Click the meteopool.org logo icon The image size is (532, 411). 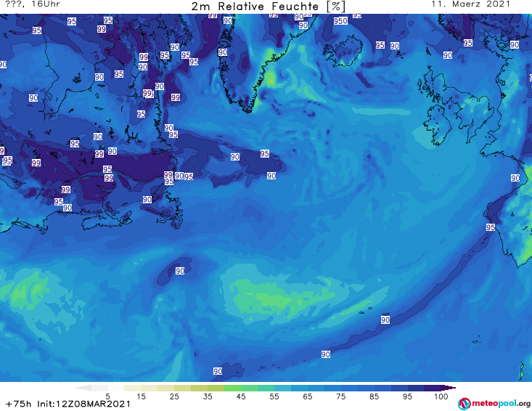tap(464, 404)
